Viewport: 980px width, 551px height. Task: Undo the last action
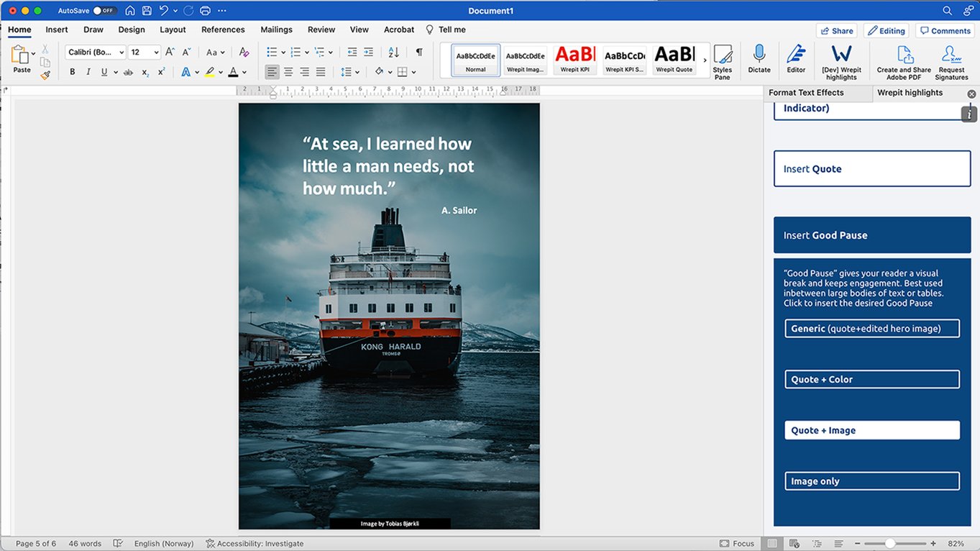click(x=164, y=11)
